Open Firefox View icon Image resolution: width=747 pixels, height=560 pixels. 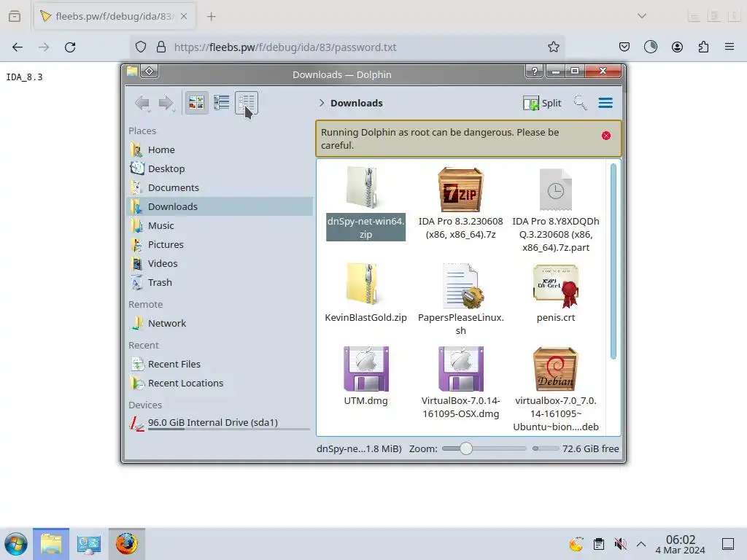click(15, 16)
